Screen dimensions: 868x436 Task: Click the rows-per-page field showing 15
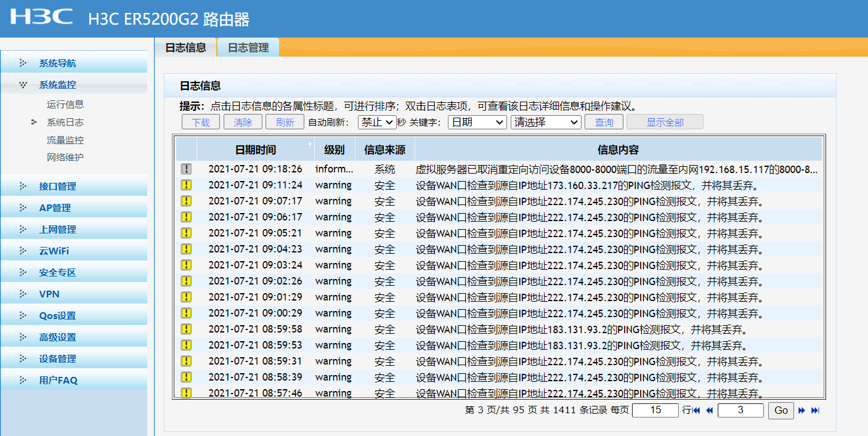(x=655, y=410)
